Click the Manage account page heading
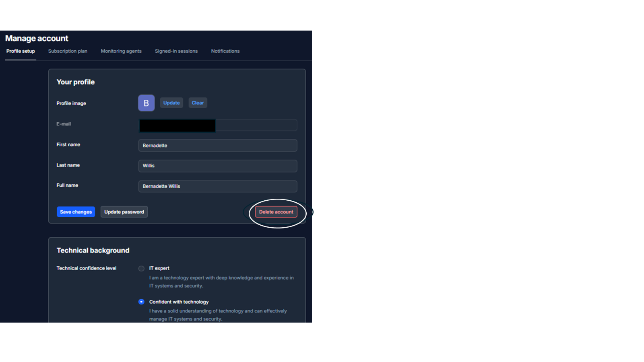644x362 pixels. point(37,39)
